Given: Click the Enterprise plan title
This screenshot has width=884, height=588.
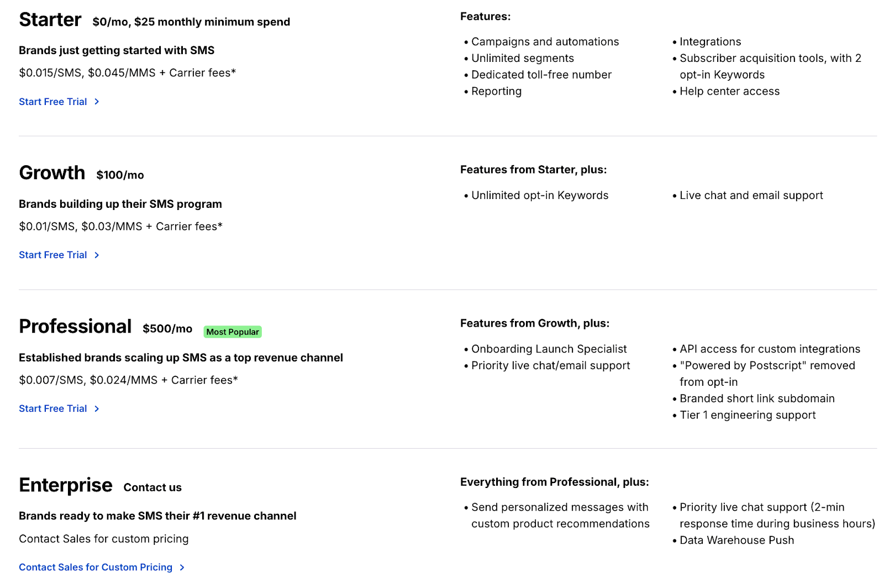Looking at the screenshot, I should [x=66, y=485].
